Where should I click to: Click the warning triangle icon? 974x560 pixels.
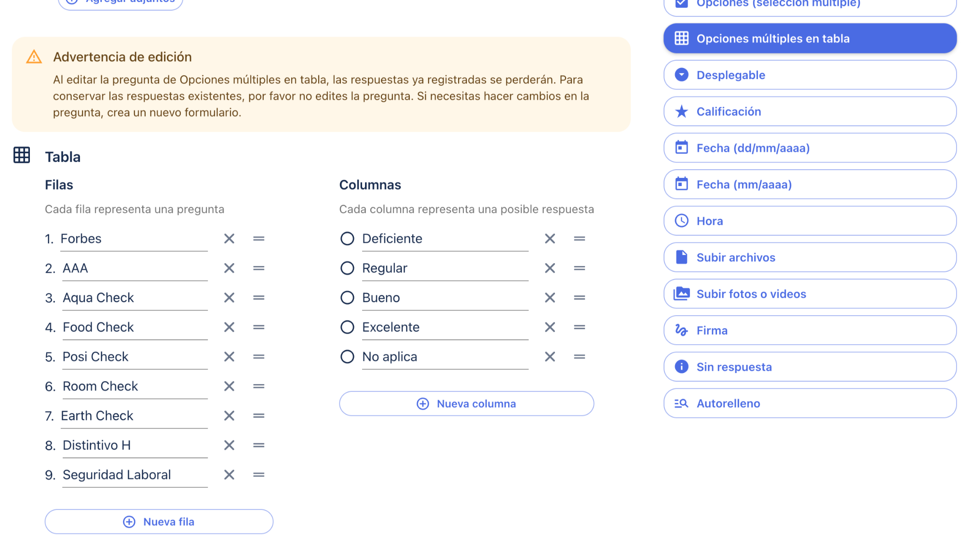[x=34, y=57]
